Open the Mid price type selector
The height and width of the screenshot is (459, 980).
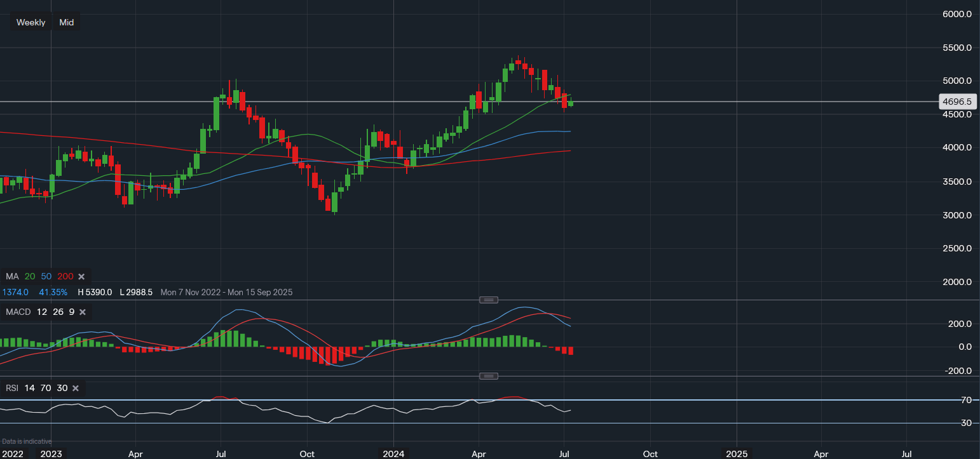click(x=66, y=22)
